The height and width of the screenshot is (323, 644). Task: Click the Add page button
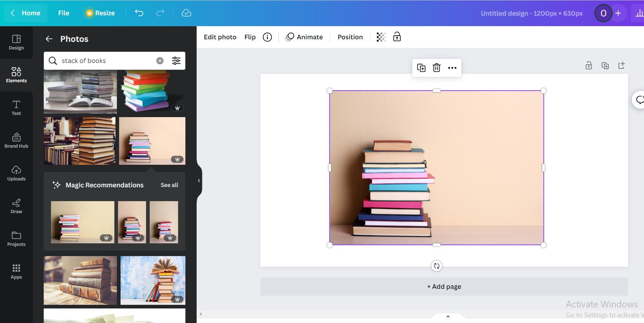tap(444, 287)
